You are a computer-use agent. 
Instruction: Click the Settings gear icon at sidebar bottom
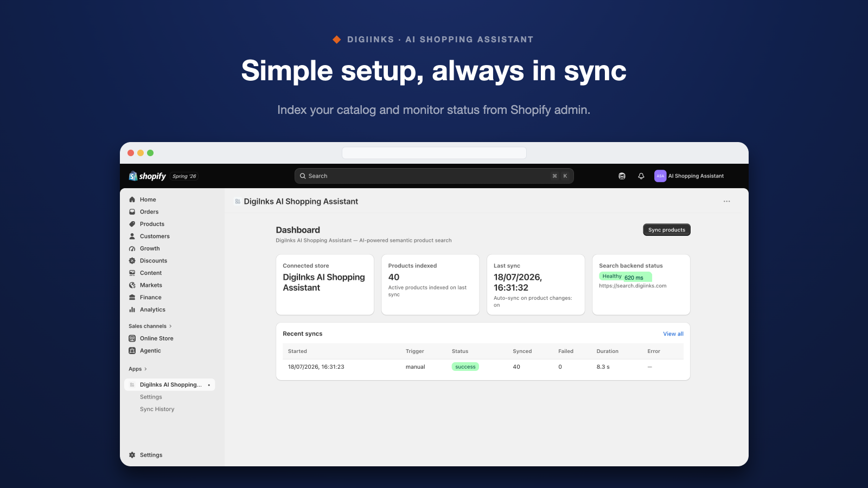[132, 455]
